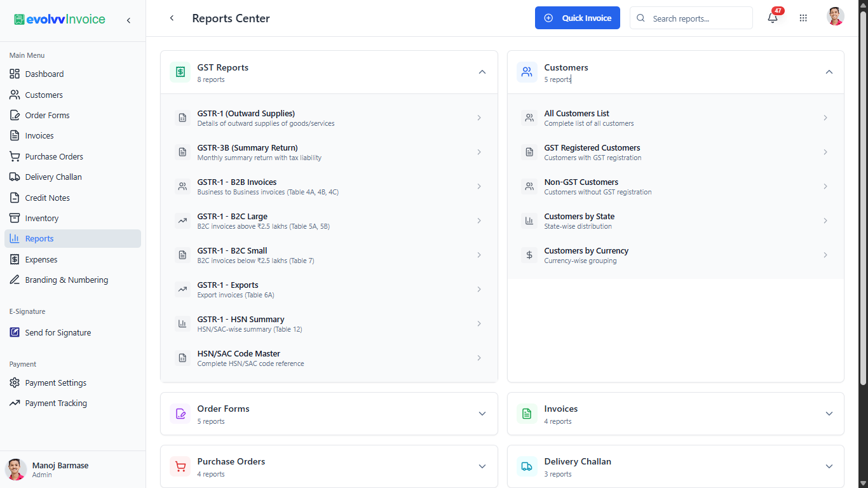Open the Customers by State report

[675, 220]
